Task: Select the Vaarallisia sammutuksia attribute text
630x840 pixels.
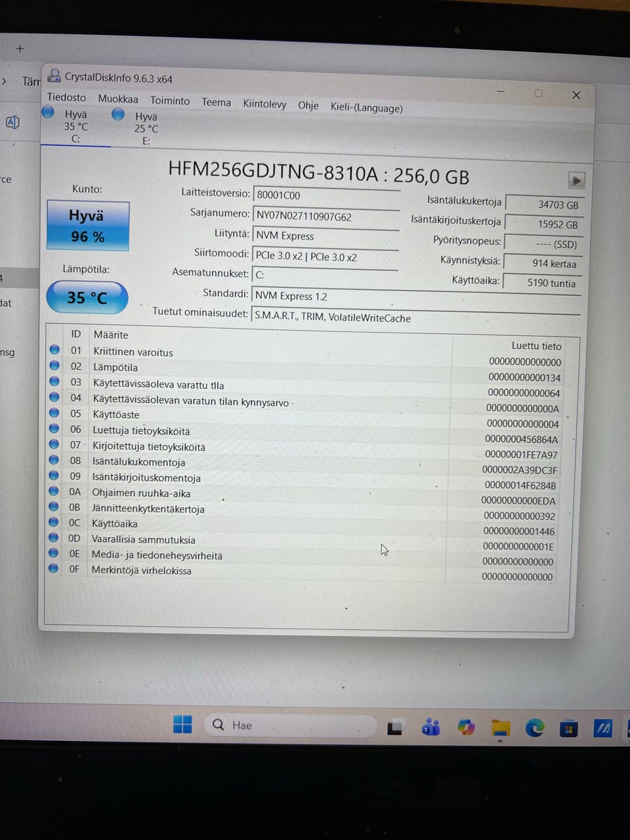Action: point(144,539)
